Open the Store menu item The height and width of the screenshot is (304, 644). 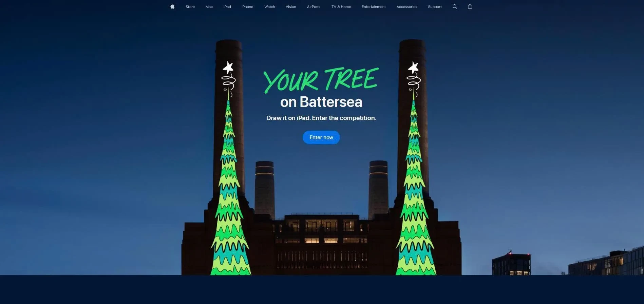190,7
